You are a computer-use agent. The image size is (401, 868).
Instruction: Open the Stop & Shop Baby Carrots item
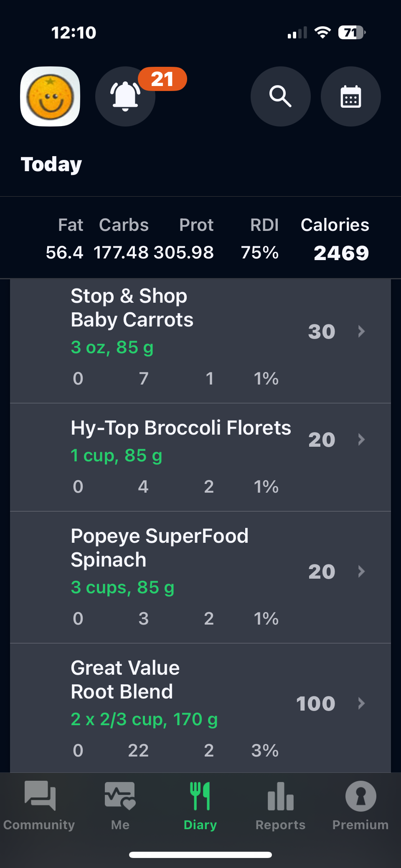tap(132, 308)
